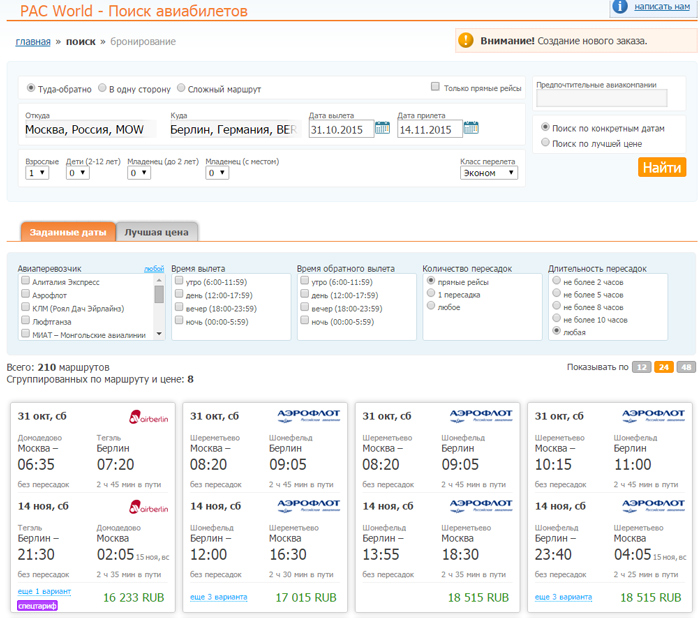
Task: Click Дата вылета field 31.10.2015
Action: coord(341,129)
